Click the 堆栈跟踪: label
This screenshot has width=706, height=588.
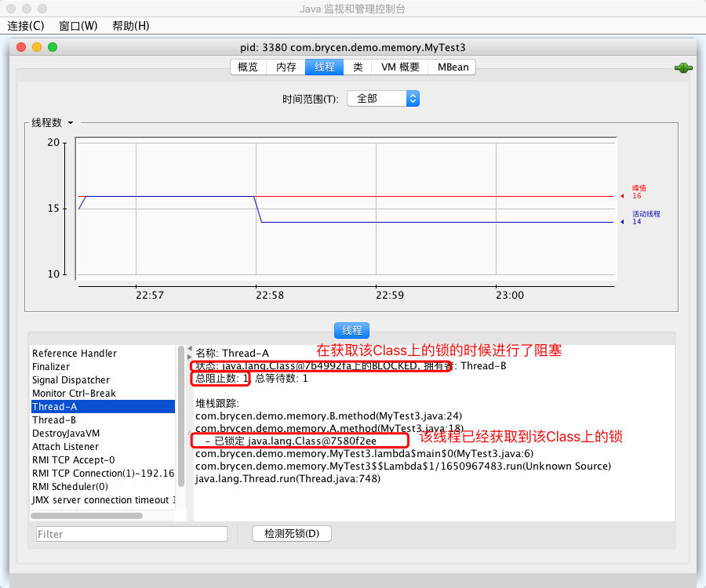pyautogui.click(x=217, y=404)
